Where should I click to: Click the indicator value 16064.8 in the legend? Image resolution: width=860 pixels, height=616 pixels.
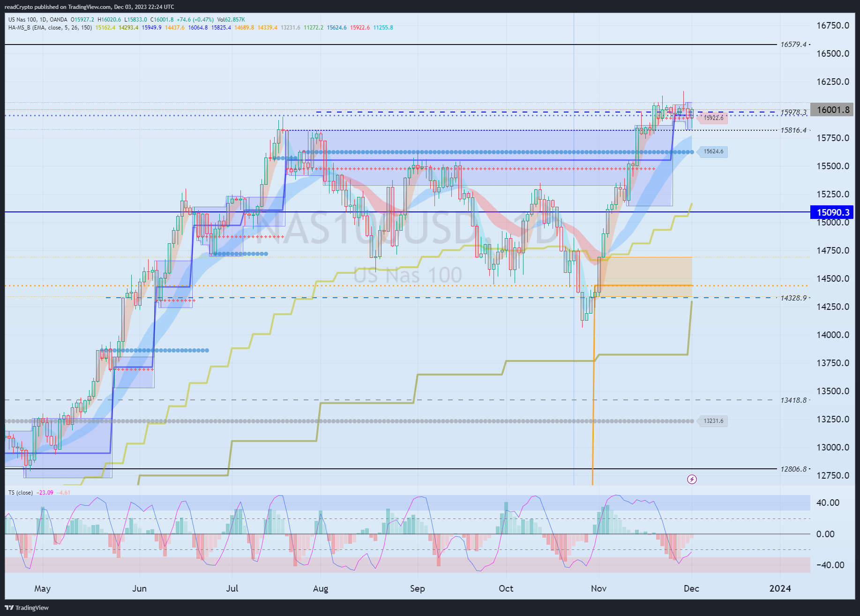198,28
